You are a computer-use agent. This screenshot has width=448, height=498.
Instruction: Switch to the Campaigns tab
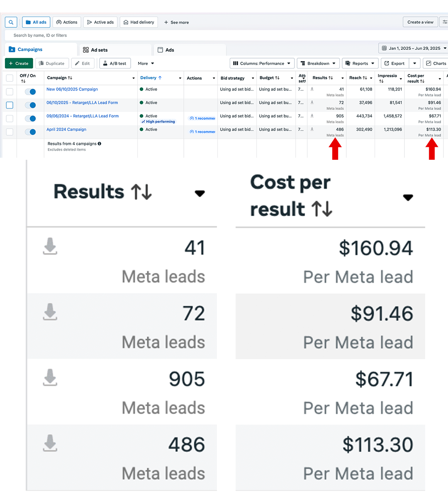click(41, 49)
